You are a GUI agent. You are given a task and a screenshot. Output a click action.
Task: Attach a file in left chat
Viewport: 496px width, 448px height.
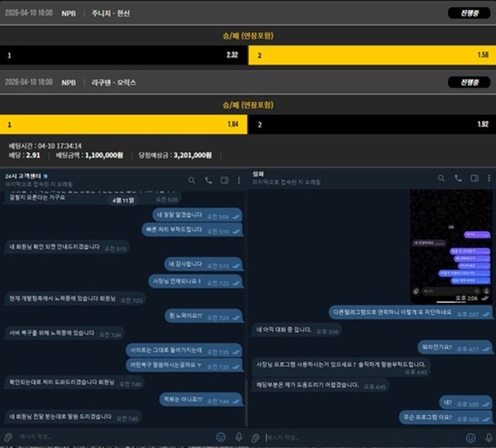coord(9,437)
